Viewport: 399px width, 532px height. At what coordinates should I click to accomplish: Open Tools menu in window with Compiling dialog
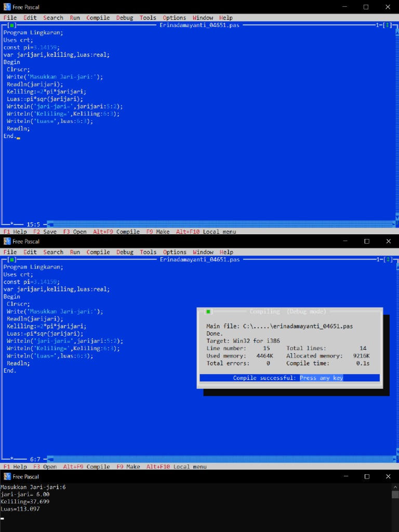pyautogui.click(x=148, y=252)
